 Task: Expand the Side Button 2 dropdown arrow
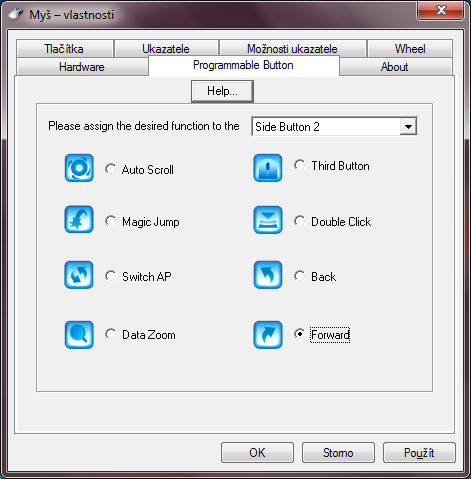408,127
